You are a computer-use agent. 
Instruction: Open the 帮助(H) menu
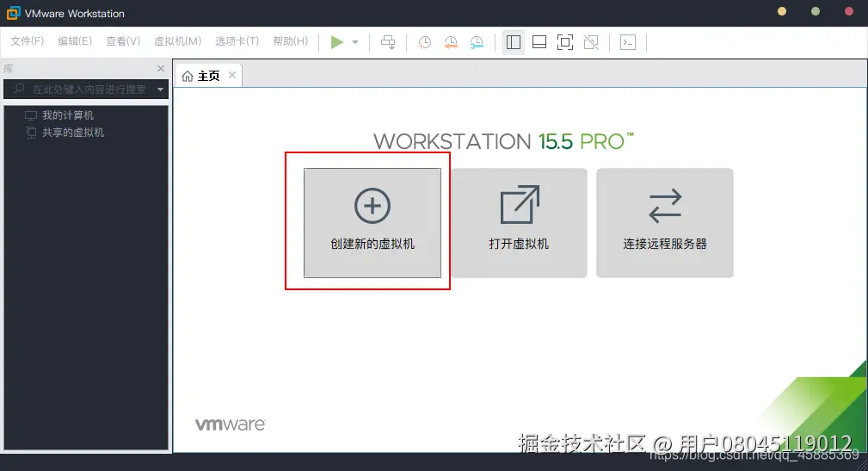click(290, 41)
